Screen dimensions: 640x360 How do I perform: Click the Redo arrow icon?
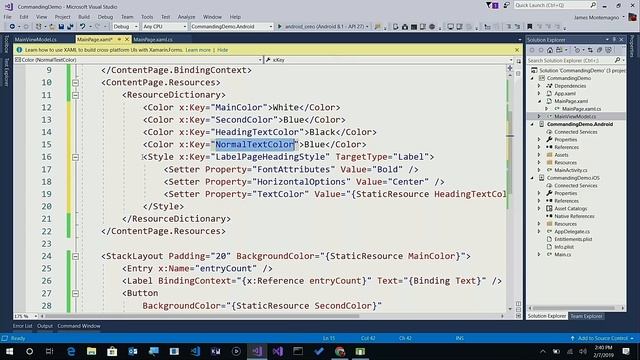point(98,27)
